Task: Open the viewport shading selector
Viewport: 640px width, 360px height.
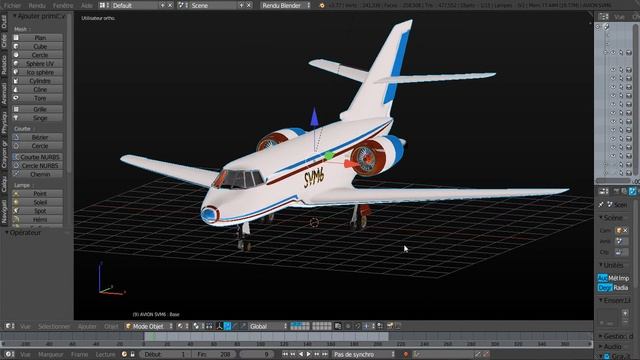Action: (x=182, y=326)
